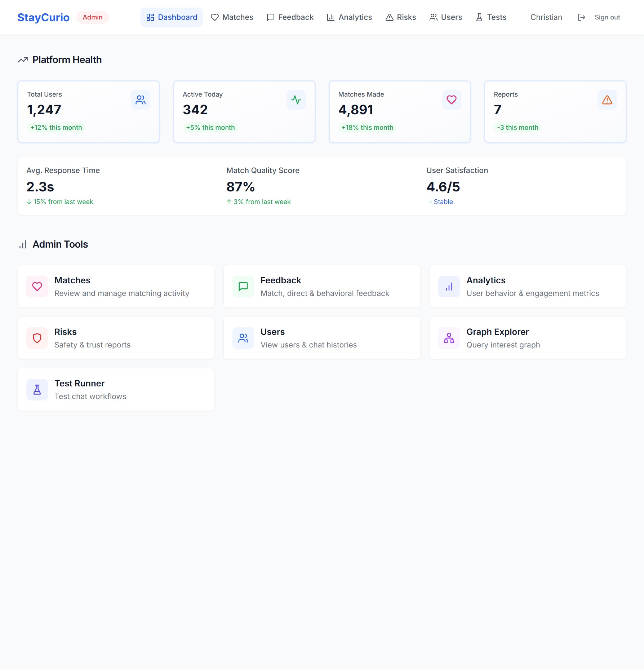Click the Admin badge
Image resolution: width=644 pixels, height=669 pixels.
pyautogui.click(x=93, y=17)
